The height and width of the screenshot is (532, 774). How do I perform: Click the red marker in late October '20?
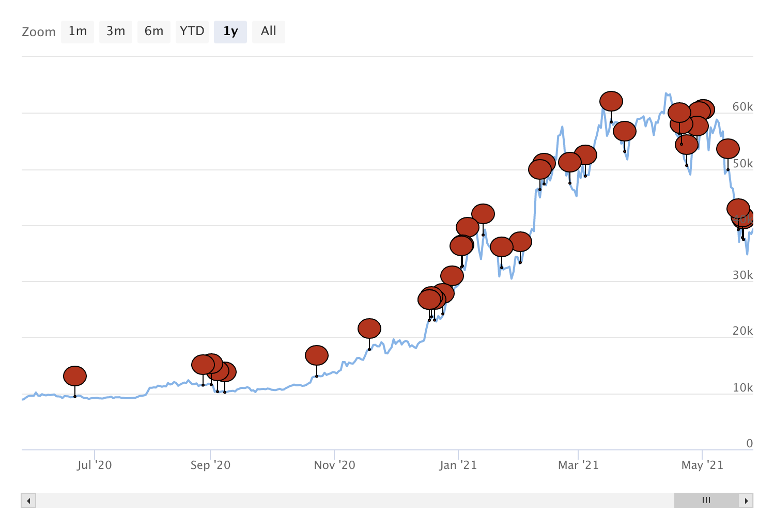tap(317, 355)
